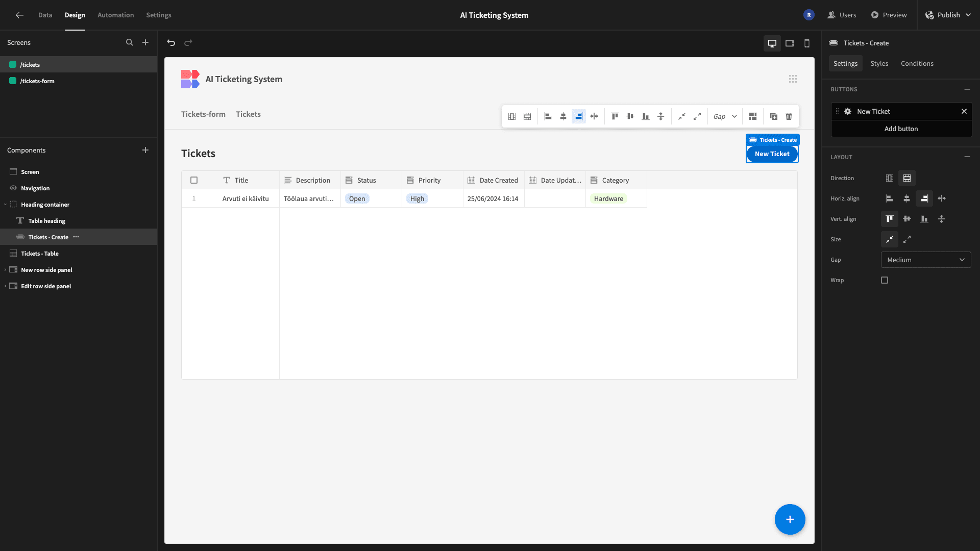This screenshot has height=551, width=980.
Task: Open the Styles tab
Action: (x=879, y=63)
